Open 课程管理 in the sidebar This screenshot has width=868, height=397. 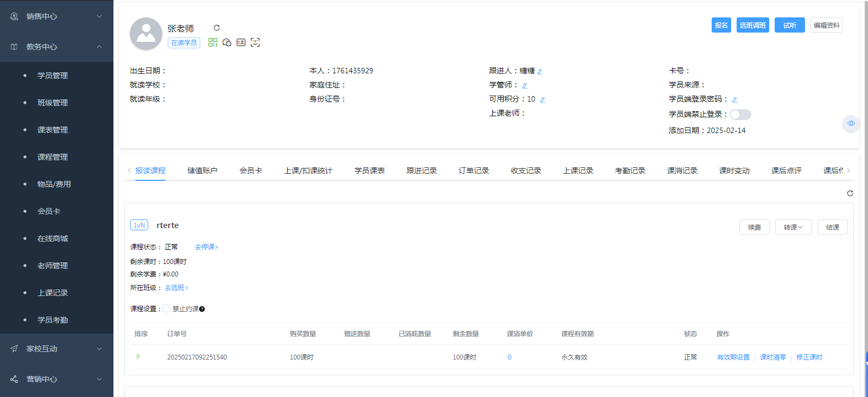pos(53,157)
